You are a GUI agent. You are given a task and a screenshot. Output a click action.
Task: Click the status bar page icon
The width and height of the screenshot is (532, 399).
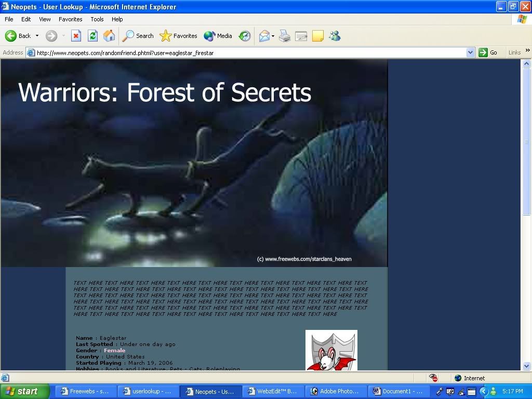click(5, 378)
